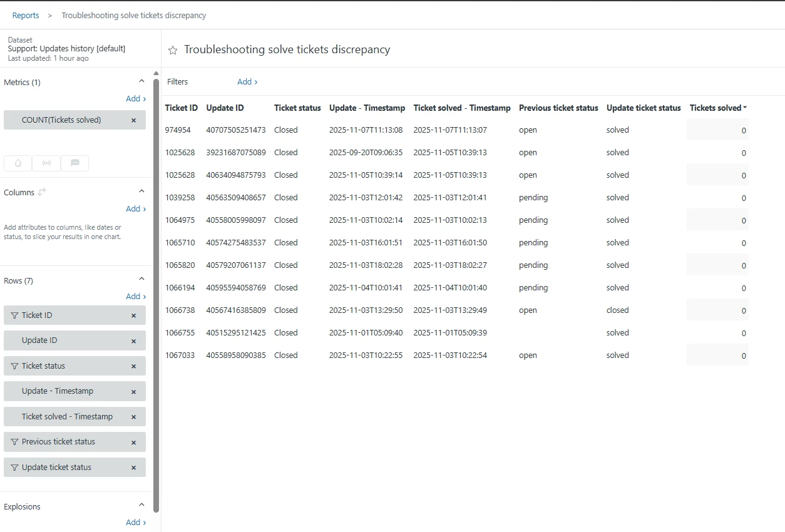Select update ID 39231687075089 cell
785x532 pixels.
(236, 153)
